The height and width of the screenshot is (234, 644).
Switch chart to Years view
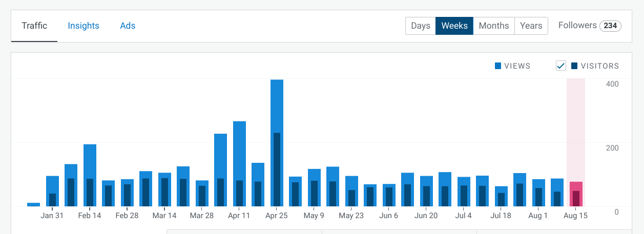point(531,26)
